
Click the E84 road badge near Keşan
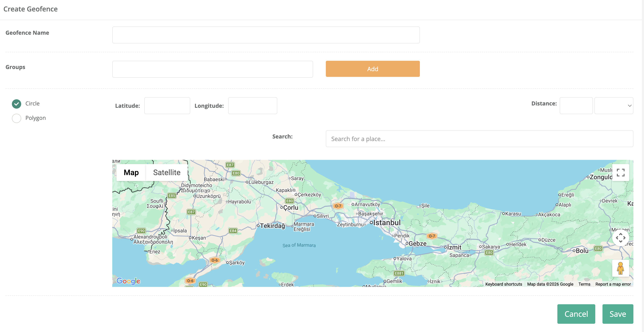click(x=233, y=231)
